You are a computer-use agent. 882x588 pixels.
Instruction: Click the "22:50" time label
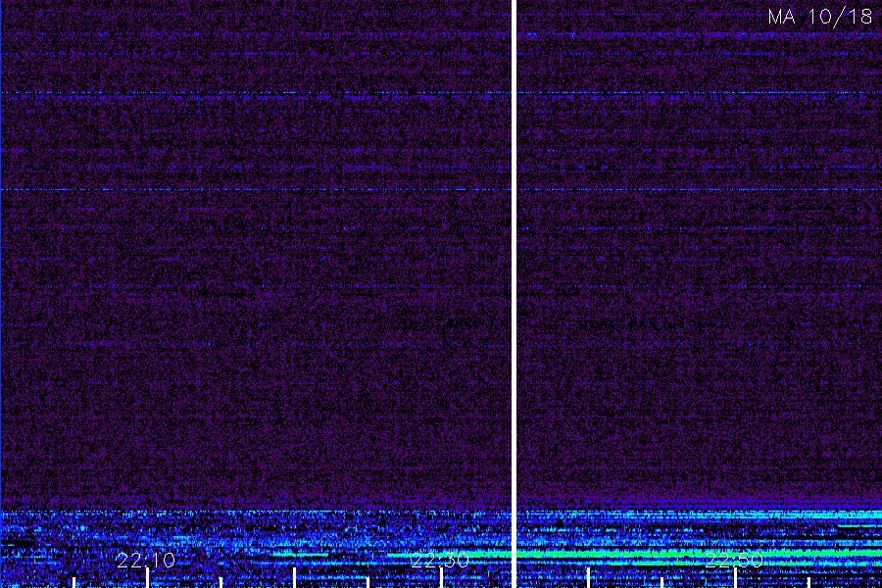(x=734, y=560)
